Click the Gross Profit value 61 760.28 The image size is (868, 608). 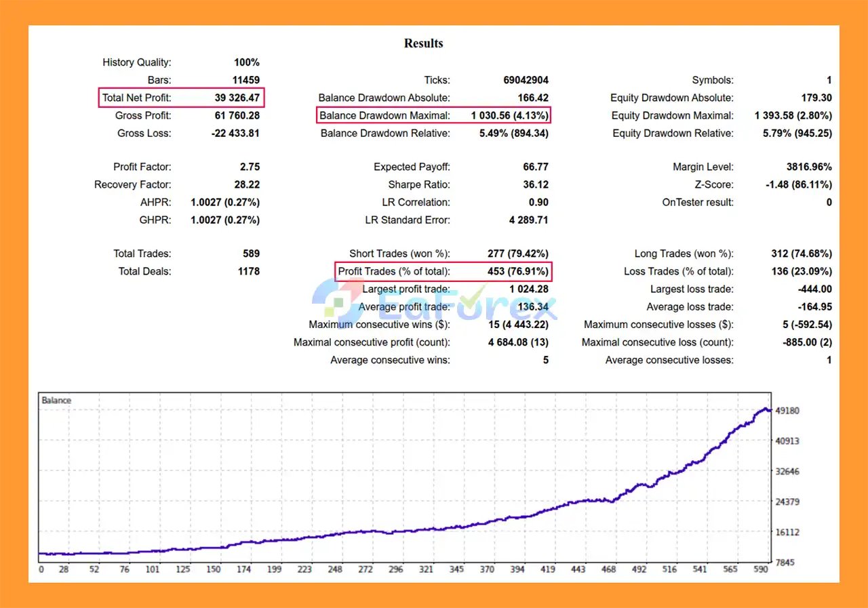pos(237,115)
